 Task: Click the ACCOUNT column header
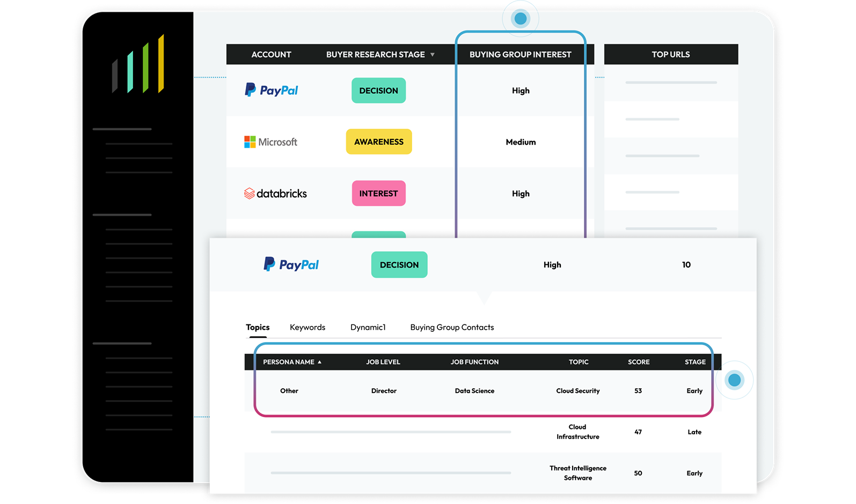[272, 55]
